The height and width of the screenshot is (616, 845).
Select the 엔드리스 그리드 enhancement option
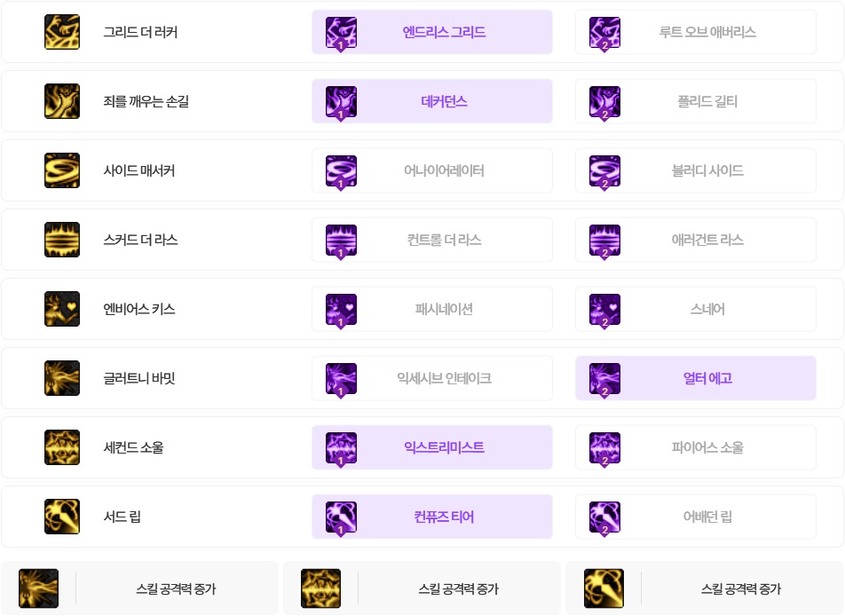click(x=432, y=32)
